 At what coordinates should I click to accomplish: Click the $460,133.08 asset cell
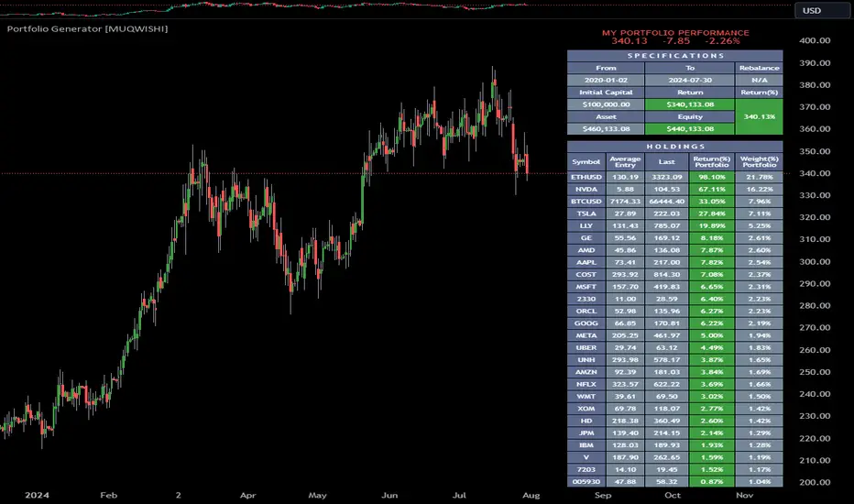(x=606, y=129)
